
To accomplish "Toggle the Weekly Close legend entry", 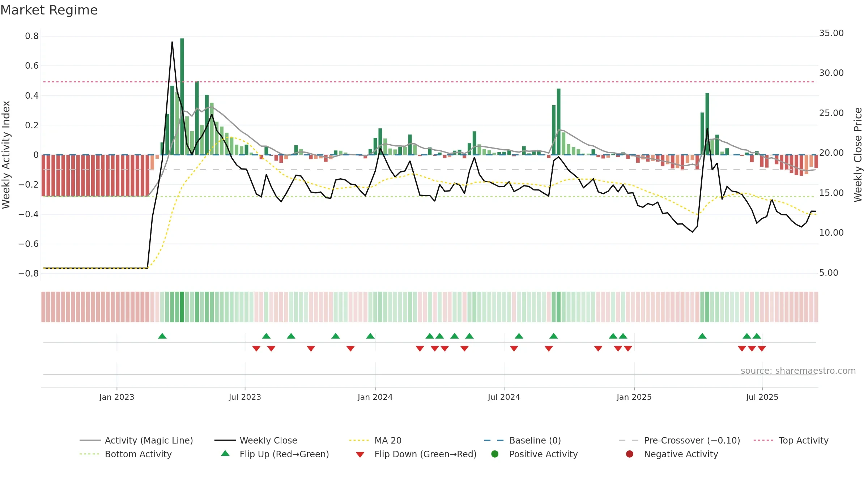I will (x=256, y=440).
